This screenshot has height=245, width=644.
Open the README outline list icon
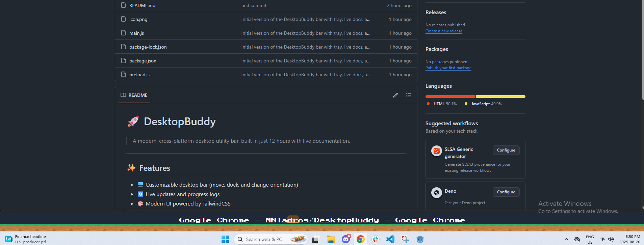[409, 95]
